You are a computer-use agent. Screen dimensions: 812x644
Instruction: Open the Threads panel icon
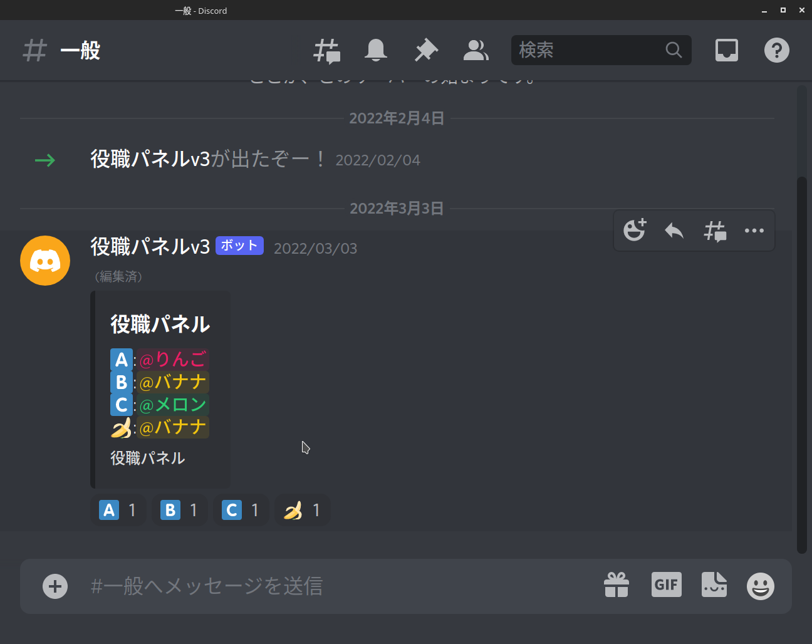click(326, 51)
